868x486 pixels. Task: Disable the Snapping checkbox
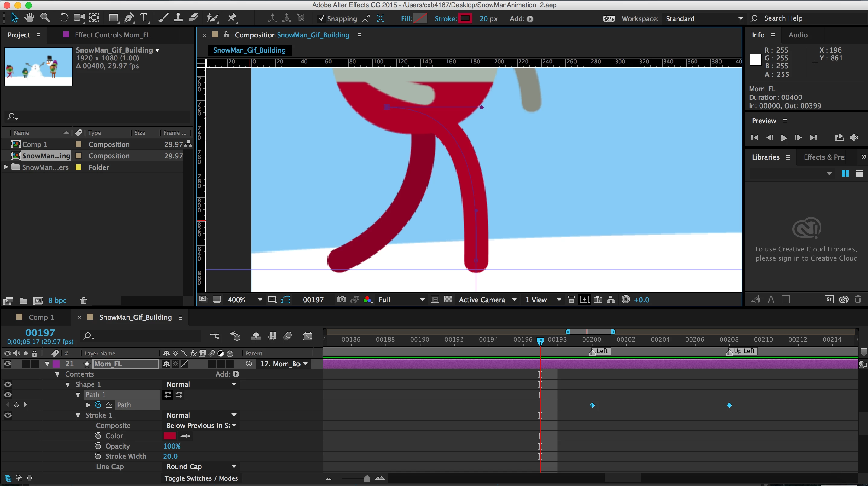pos(321,18)
